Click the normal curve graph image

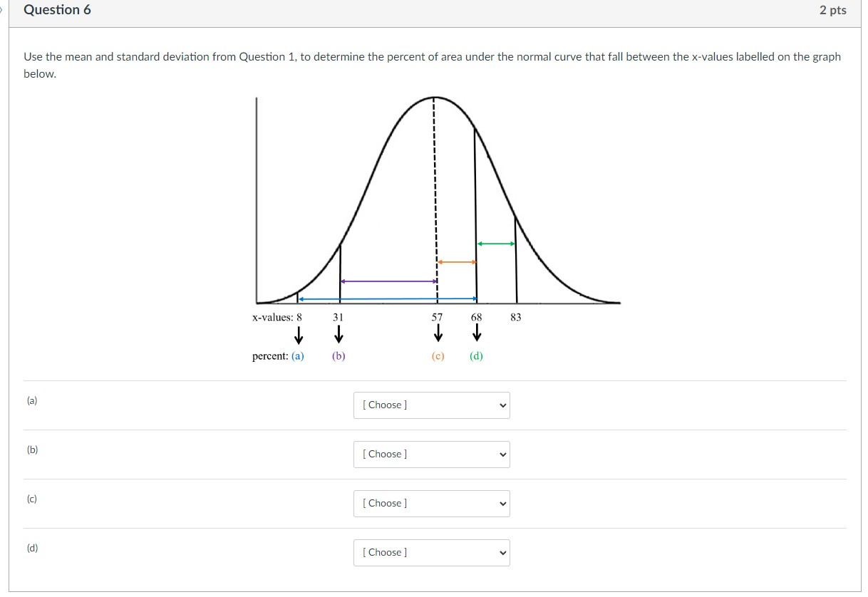click(435, 207)
